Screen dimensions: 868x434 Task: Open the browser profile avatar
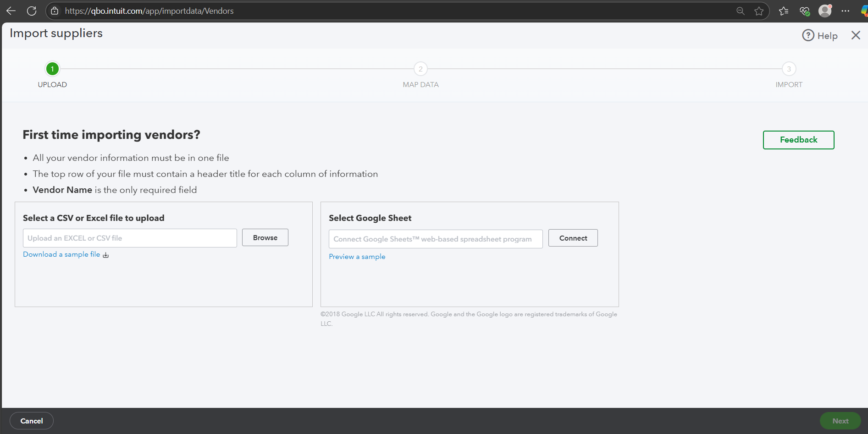tap(825, 11)
